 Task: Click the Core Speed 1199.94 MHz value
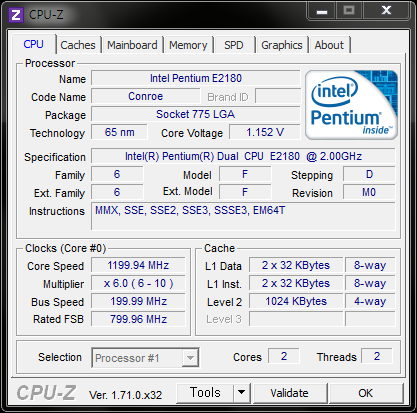pyautogui.click(x=138, y=265)
